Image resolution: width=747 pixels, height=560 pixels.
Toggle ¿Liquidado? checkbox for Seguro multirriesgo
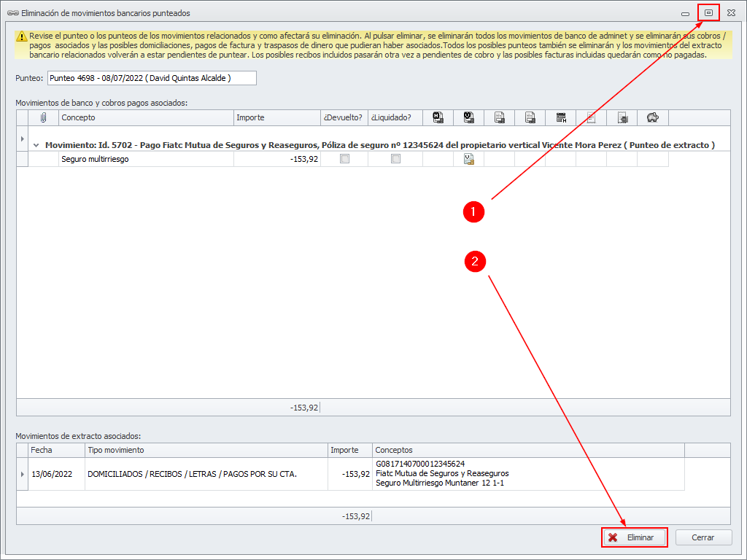[395, 158]
